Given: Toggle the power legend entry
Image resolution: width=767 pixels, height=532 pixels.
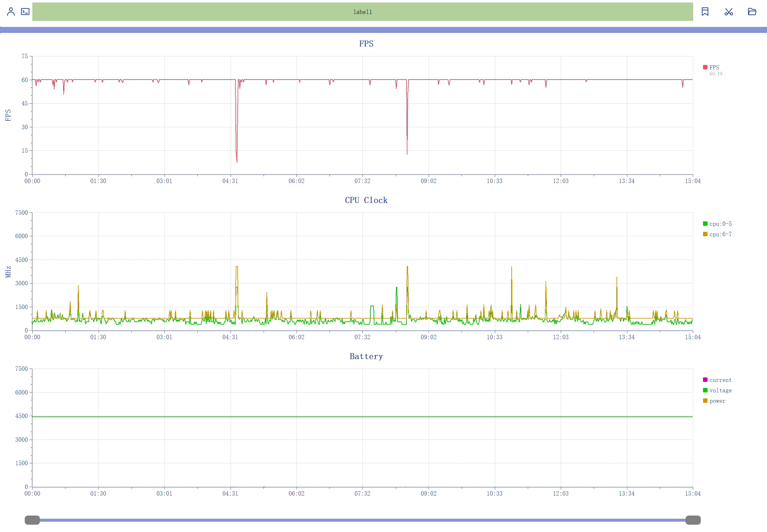Looking at the screenshot, I should [717, 401].
